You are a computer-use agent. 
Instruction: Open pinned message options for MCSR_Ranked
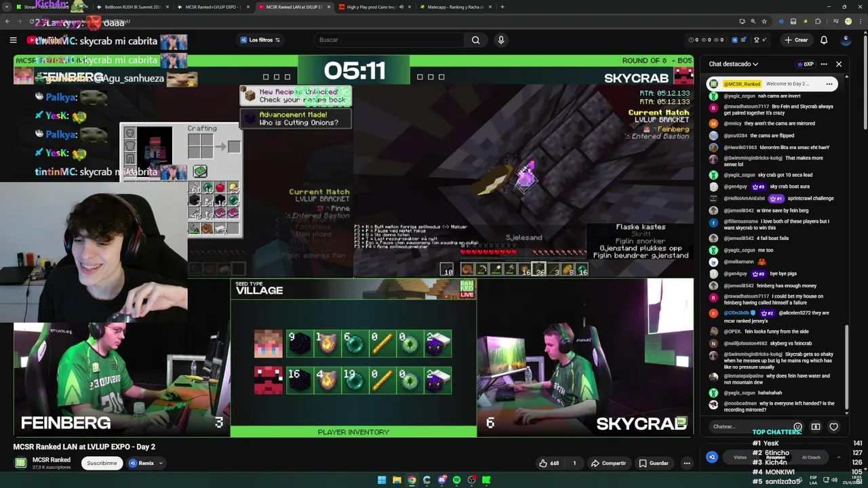829,84
